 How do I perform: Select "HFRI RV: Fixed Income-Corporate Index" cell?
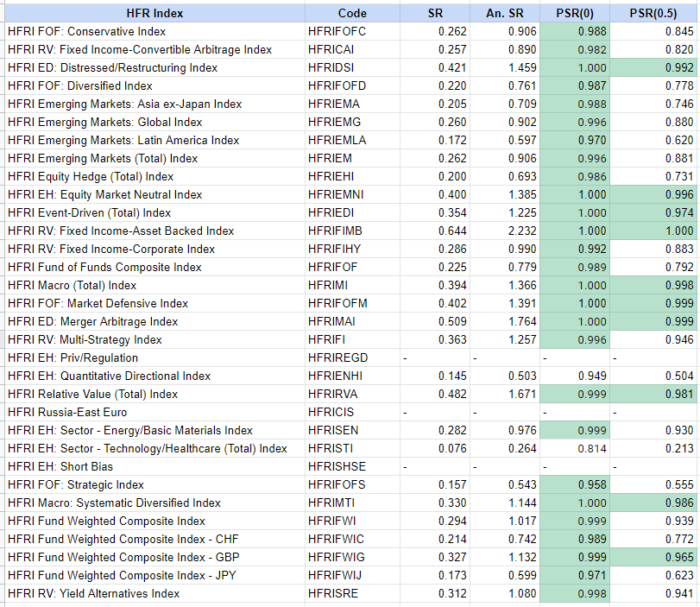click(x=155, y=250)
